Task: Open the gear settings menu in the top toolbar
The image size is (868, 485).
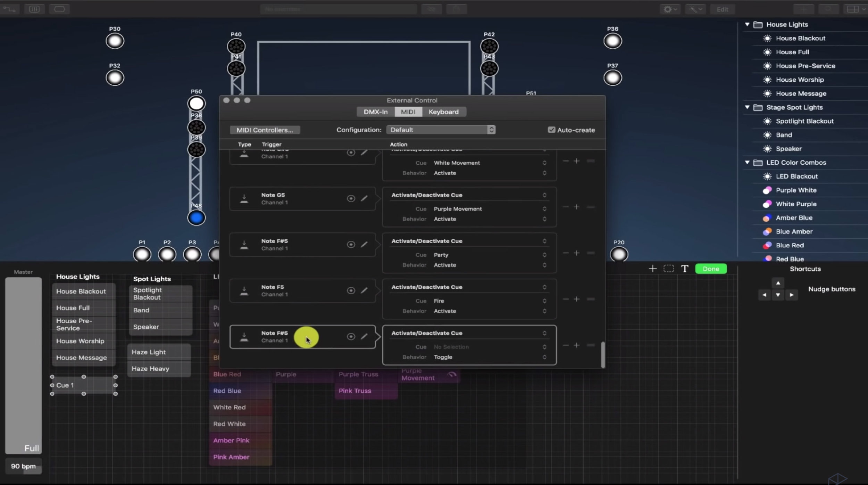Action: pos(668,9)
